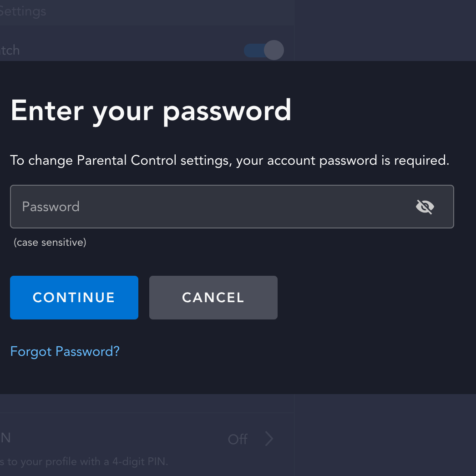The height and width of the screenshot is (476, 476).
Task: Click empty dialog space right of CANCEL
Action: pyautogui.click(x=373, y=298)
